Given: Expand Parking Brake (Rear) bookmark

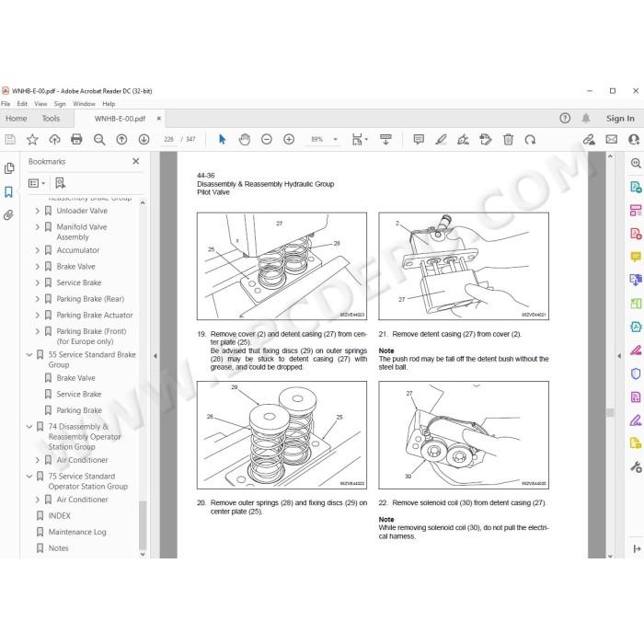Looking at the screenshot, I should point(38,299).
